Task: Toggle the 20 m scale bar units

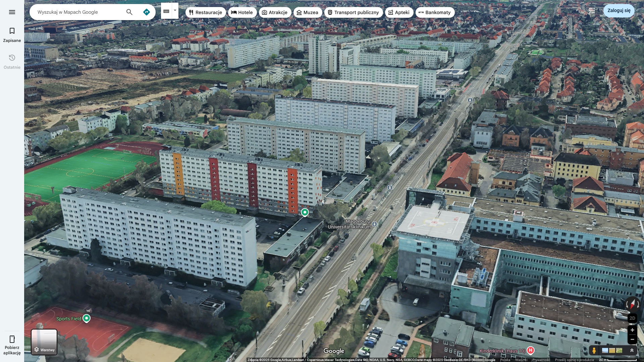Action: (618, 360)
